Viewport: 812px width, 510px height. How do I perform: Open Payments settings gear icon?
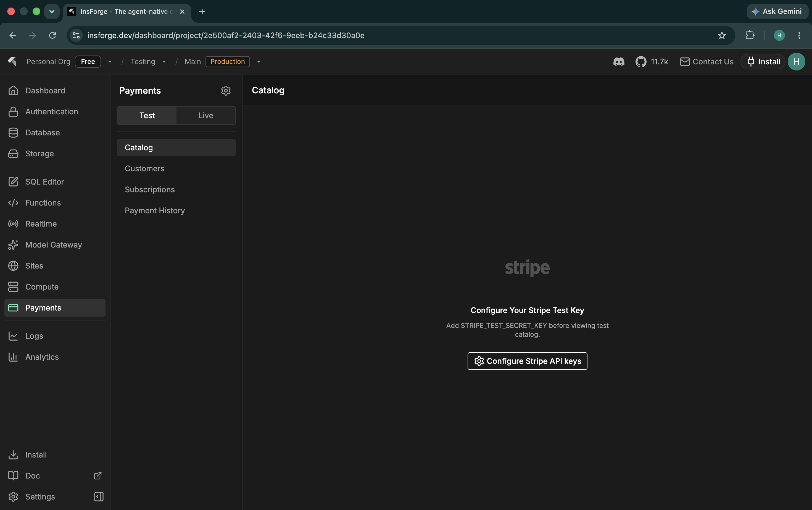pos(226,90)
